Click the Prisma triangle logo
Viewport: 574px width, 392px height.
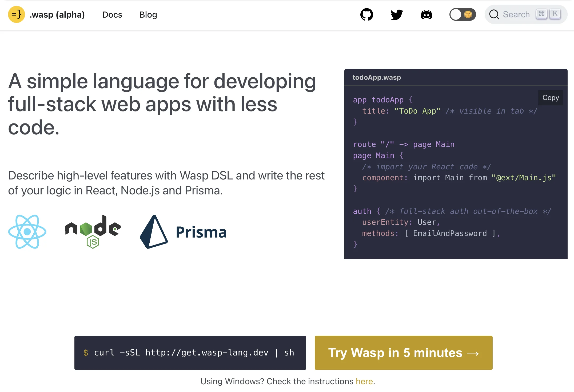[x=154, y=231]
